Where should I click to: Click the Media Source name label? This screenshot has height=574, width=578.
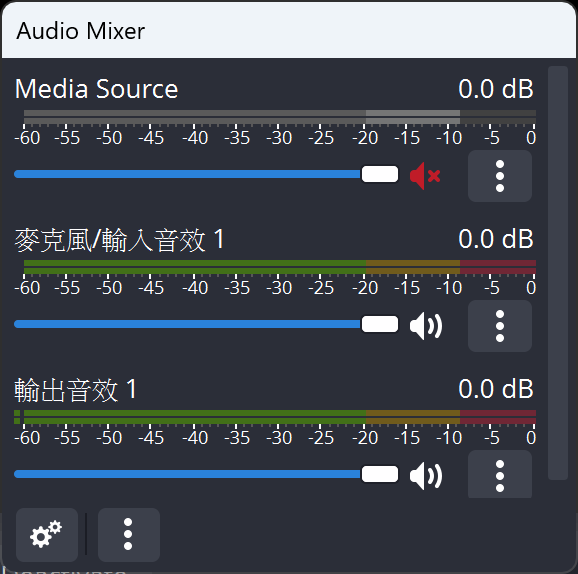pos(97,89)
